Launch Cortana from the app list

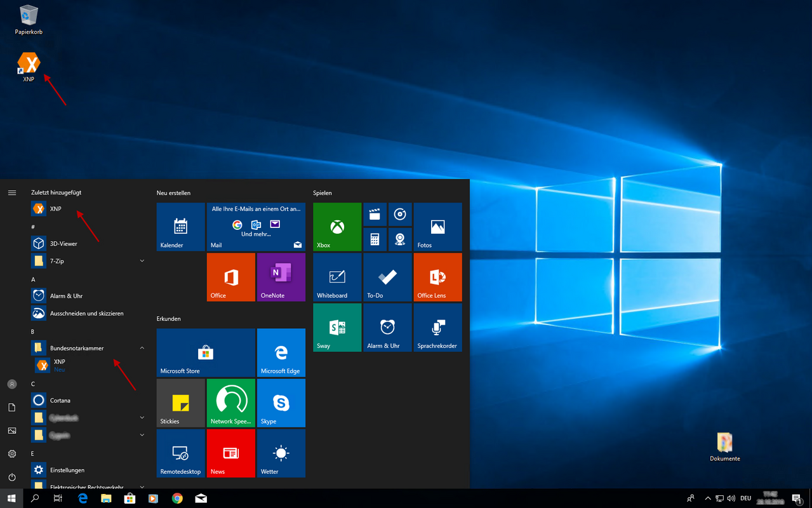point(88,400)
